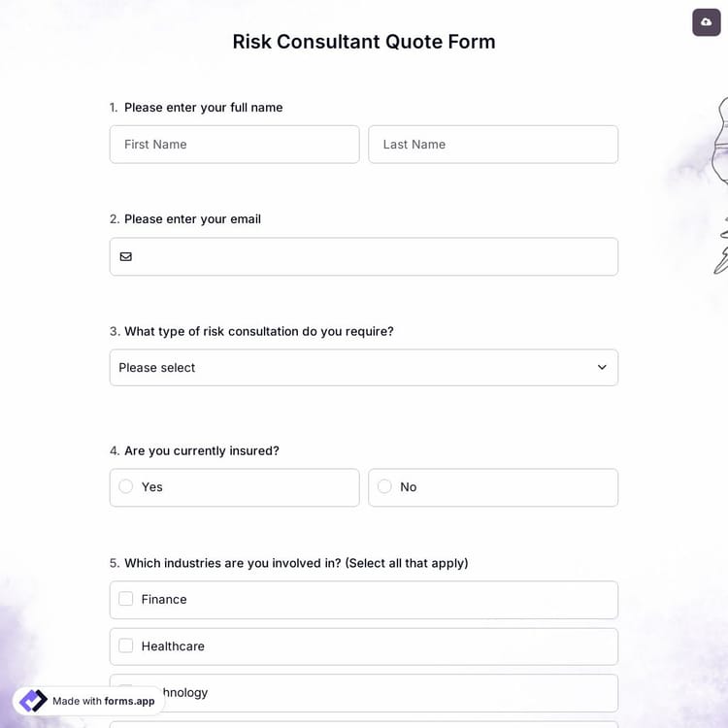Click the First Name input field
Viewport: 728px width, 728px height.
(234, 145)
